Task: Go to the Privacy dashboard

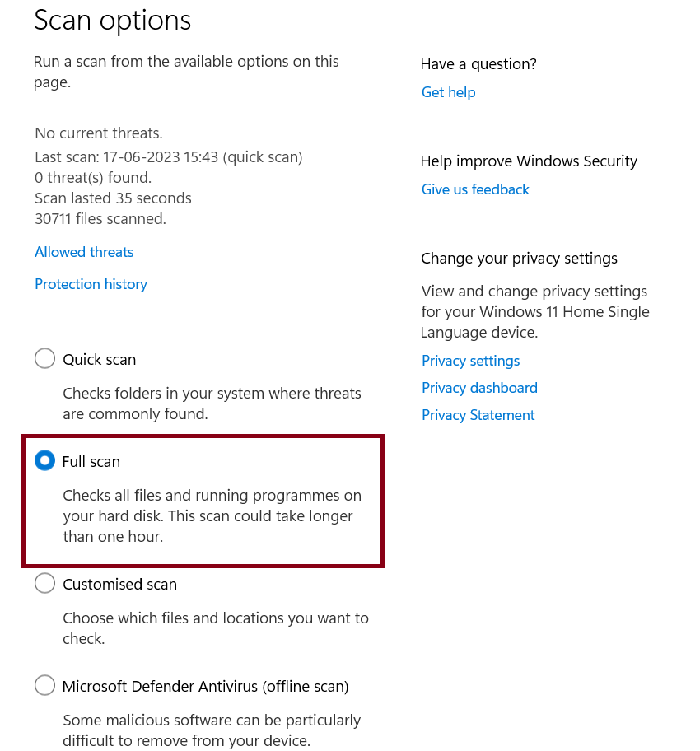Action: pyautogui.click(x=479, y=388)
